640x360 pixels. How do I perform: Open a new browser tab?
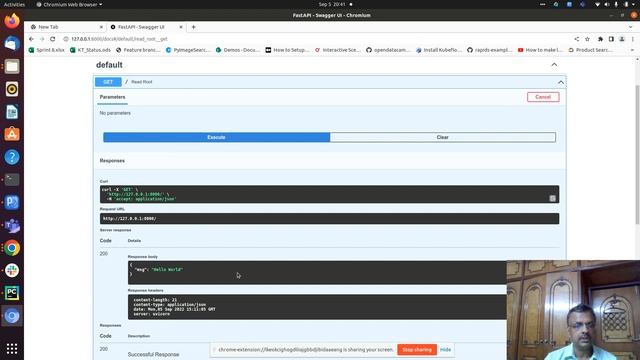[193, 27]
